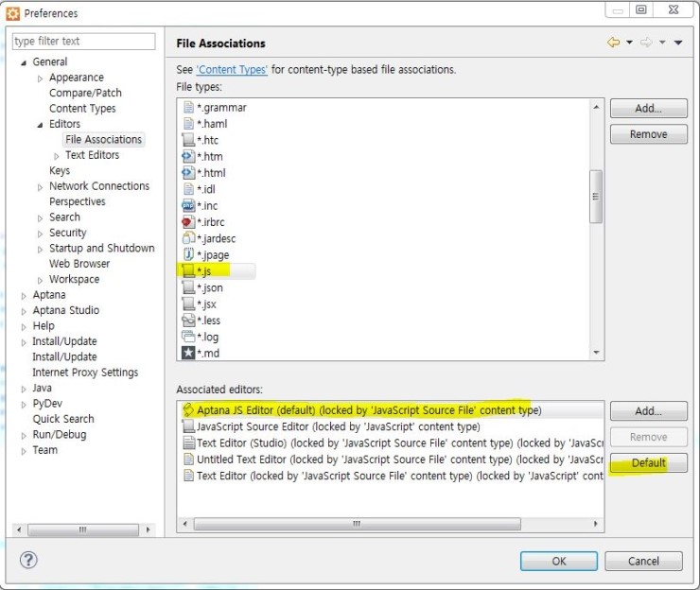Expand the Team tree node
The width and height of the screenshot is (700, 590).
coord(24,452)
